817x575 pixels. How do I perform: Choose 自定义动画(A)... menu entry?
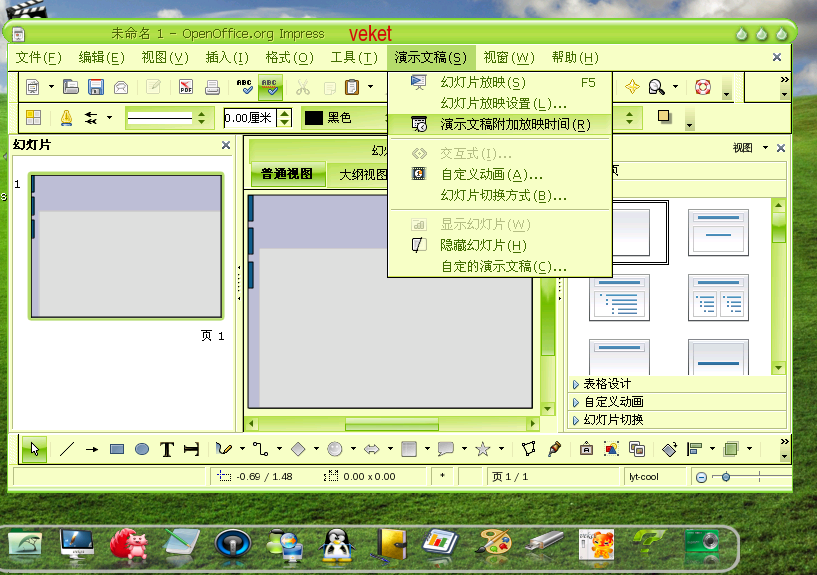coord(500,174)
